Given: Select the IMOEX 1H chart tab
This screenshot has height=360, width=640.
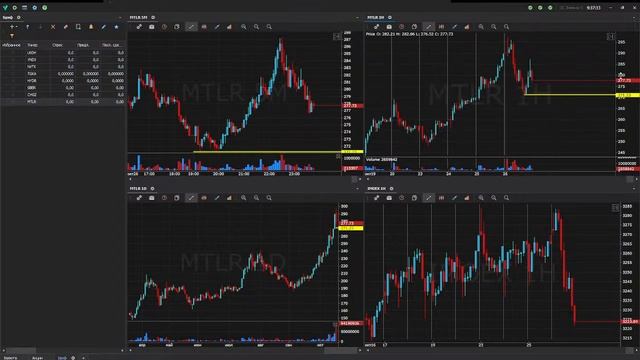Looking at the screenshot, I should click(376, 189).
